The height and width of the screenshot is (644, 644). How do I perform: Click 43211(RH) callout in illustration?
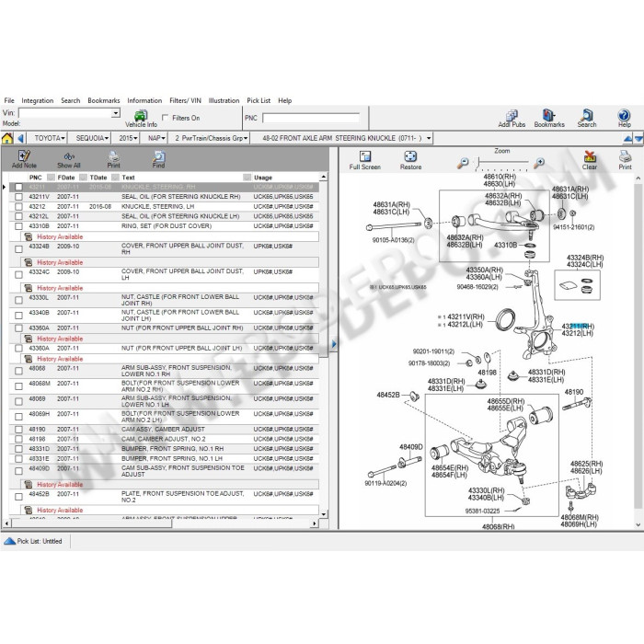578,326
